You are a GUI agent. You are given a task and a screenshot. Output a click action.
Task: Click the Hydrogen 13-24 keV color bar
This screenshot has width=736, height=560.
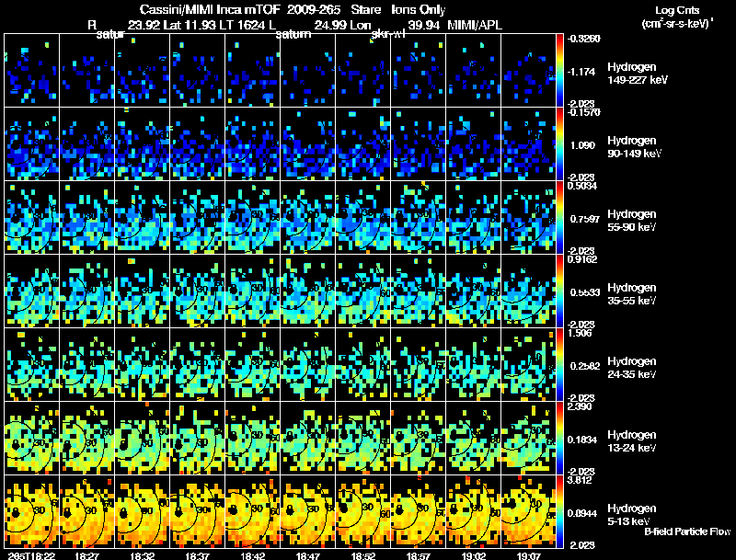559,439
